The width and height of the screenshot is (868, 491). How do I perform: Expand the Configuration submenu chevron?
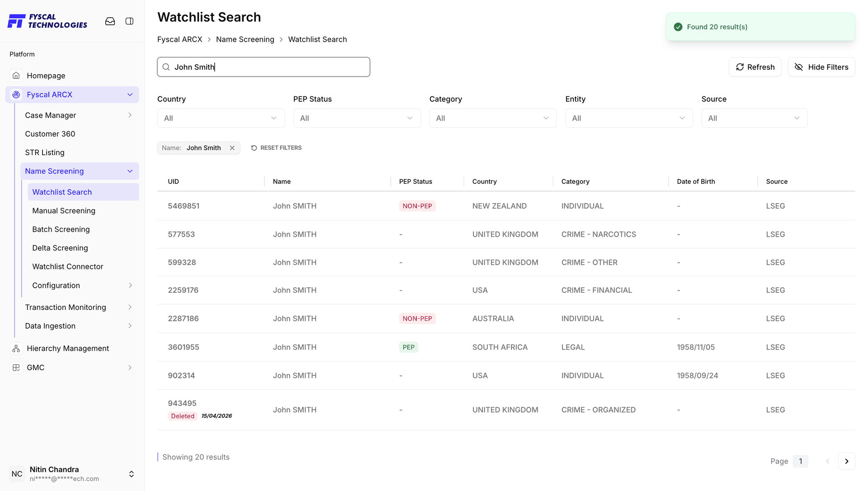130,286
